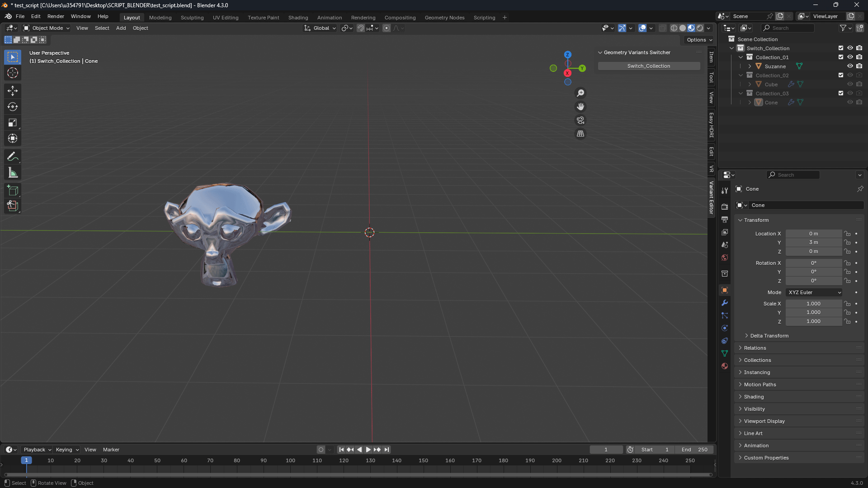The height and width of the screenshot is (488, 868).
Task: Switch to orthographic/perspective view icon
Action: (x=580, y=134)
